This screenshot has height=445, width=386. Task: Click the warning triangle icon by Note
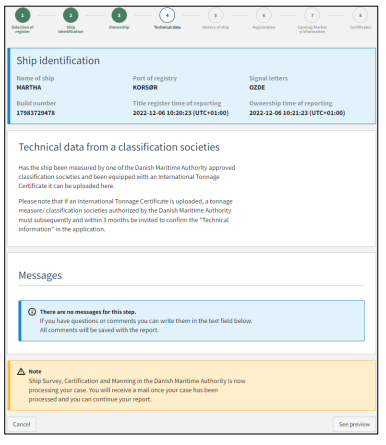tap(21, 371)
